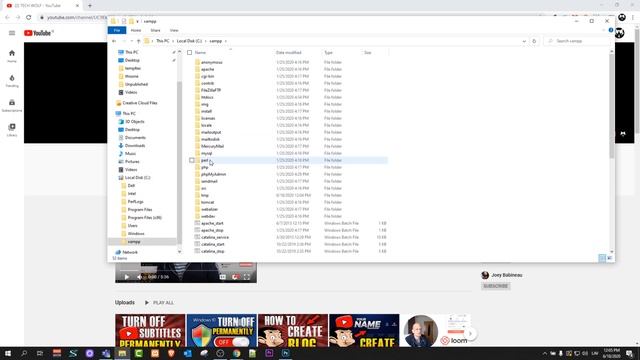640x360 pixels.
Task: Sort files by the Type column
Action: [x=329, y=53]
